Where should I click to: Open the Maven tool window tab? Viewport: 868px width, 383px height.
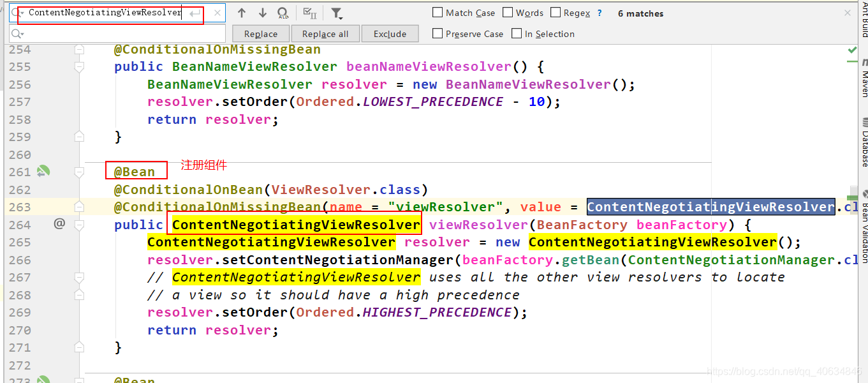tap(865, 84)
